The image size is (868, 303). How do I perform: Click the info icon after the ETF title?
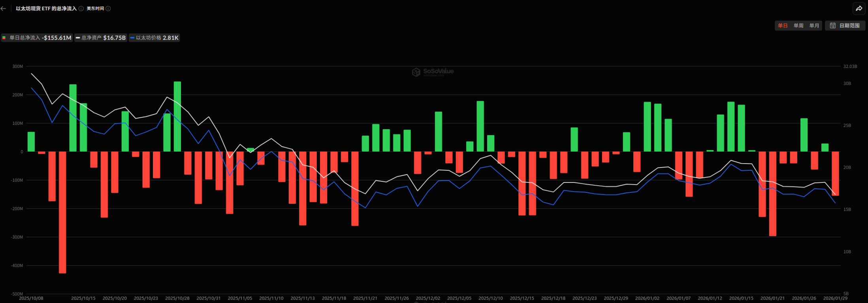click(81, 8)
